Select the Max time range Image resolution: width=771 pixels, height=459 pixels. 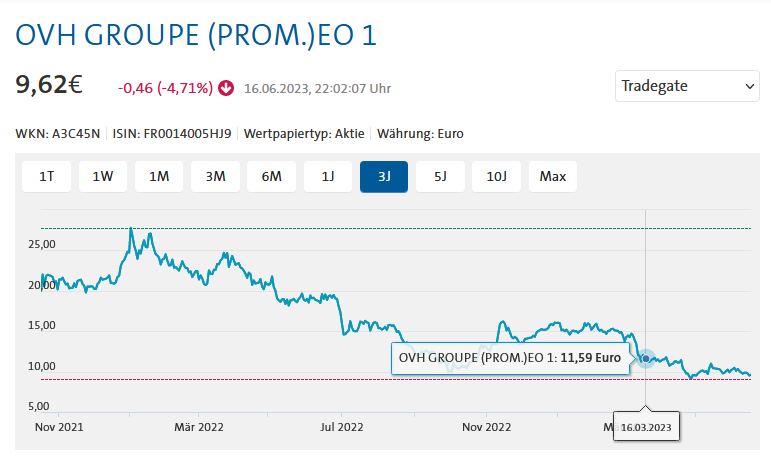(x=553, y=177)
